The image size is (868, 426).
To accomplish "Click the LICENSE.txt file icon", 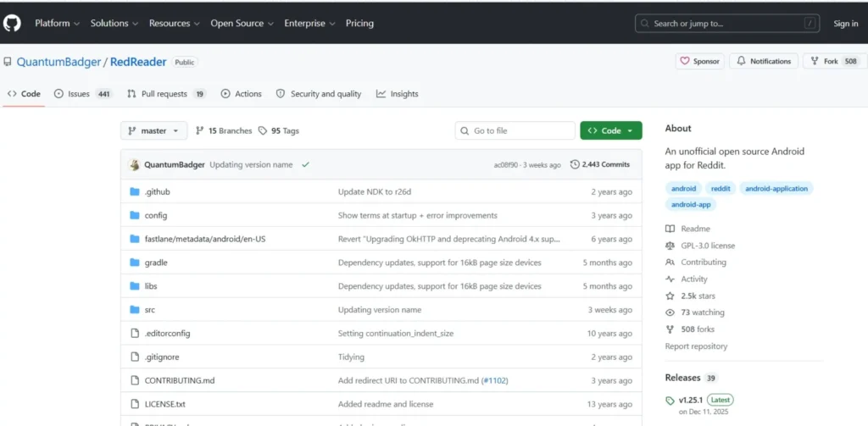I will pos(135,404).
